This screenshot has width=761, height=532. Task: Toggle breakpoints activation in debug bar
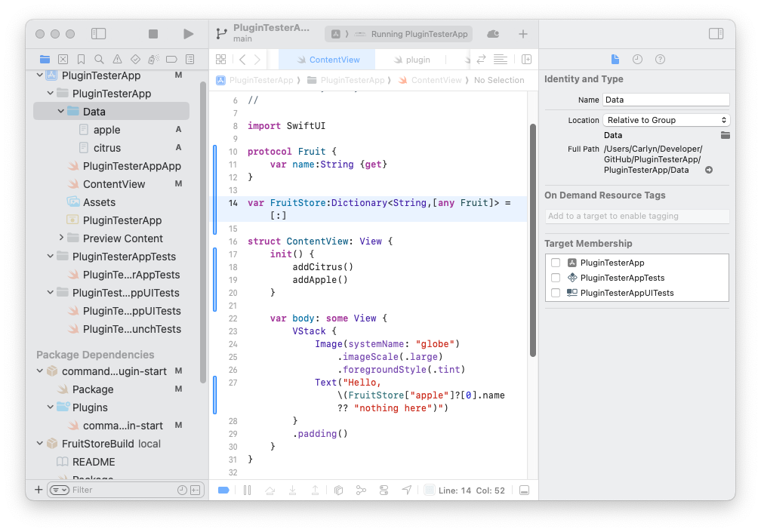223,490
